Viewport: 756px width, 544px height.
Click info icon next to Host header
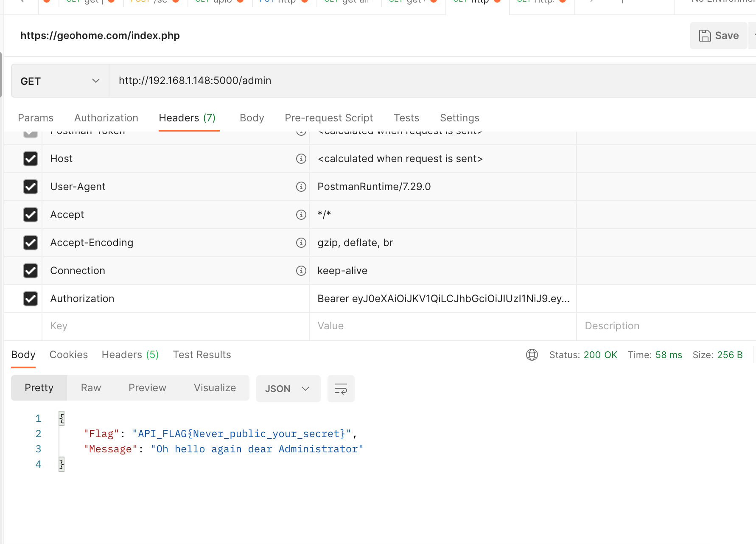[301, 159]
